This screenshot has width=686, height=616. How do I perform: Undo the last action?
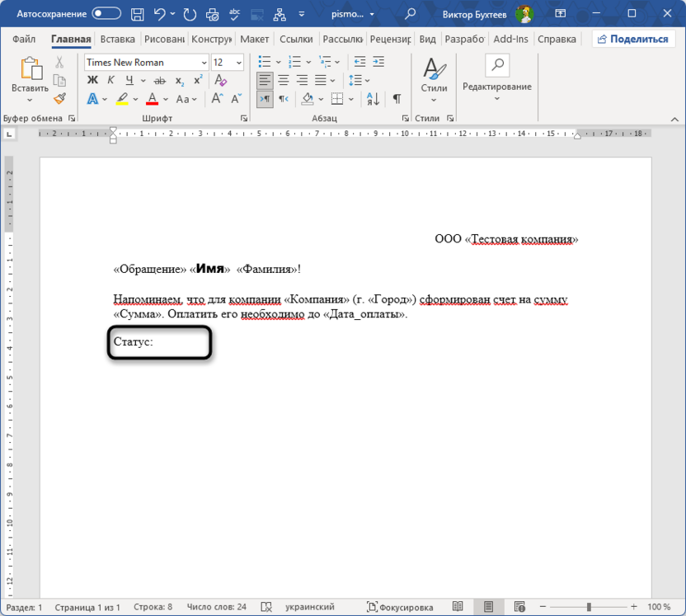(x=160, y=15)
